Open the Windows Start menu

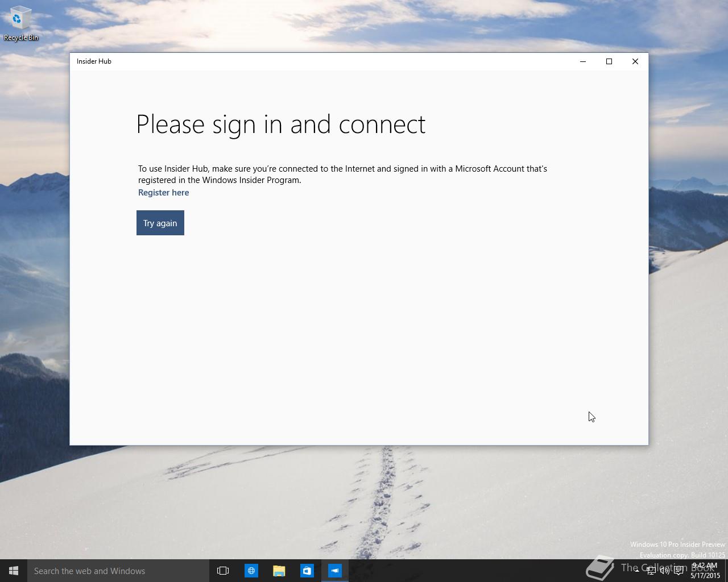pos(14,571)
